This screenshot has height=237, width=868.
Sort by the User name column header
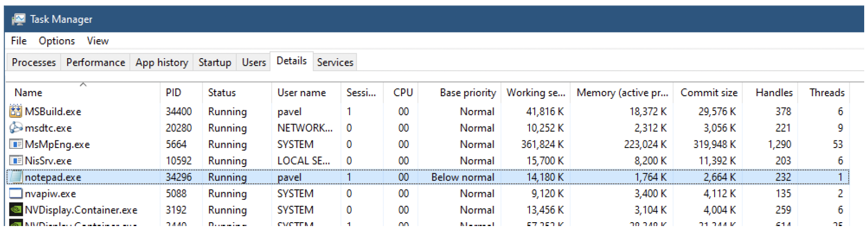tap(306, 92)
